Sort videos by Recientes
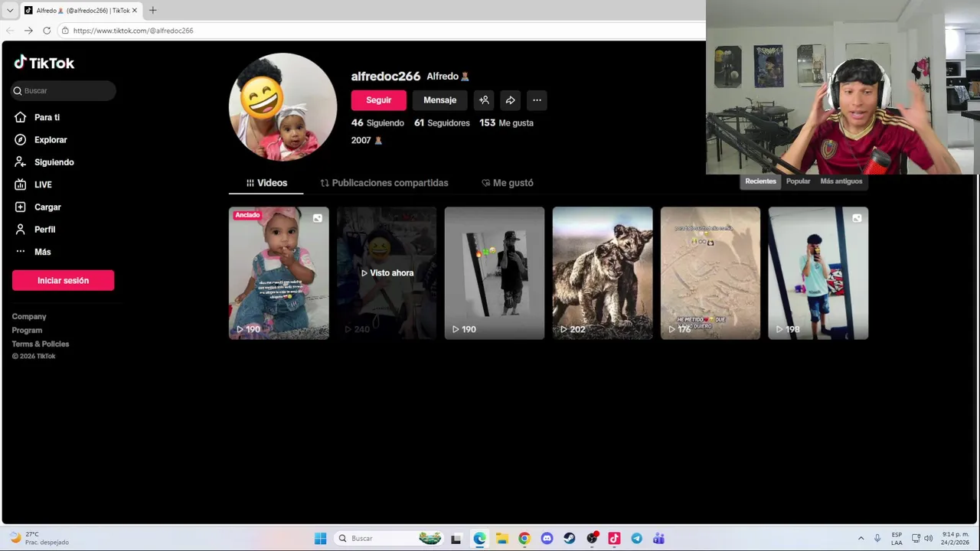The width and height of the screenshot is (980, 551). tap(760, 181)
